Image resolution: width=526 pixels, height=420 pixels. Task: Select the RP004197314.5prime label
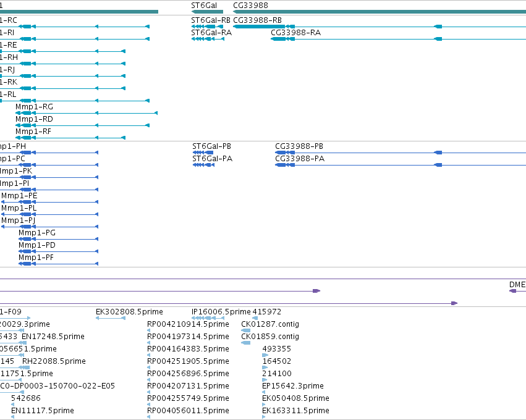188,337
